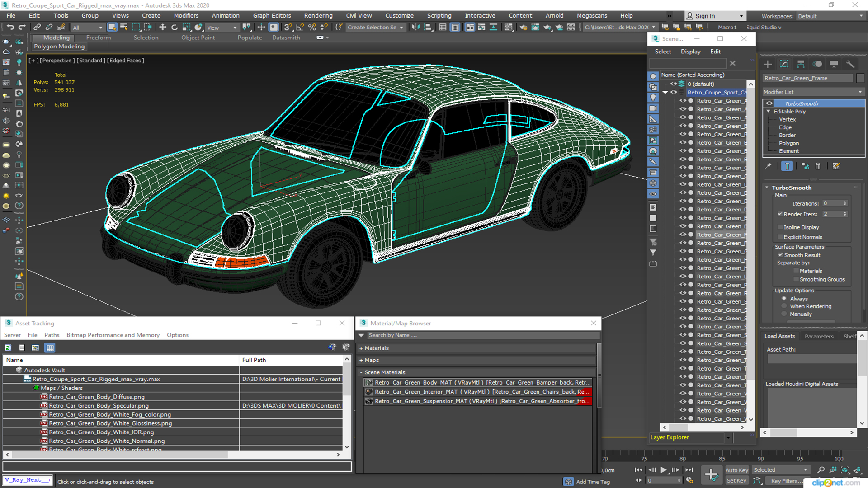Open the Workspaces Default dropdown

click(830, 16)
